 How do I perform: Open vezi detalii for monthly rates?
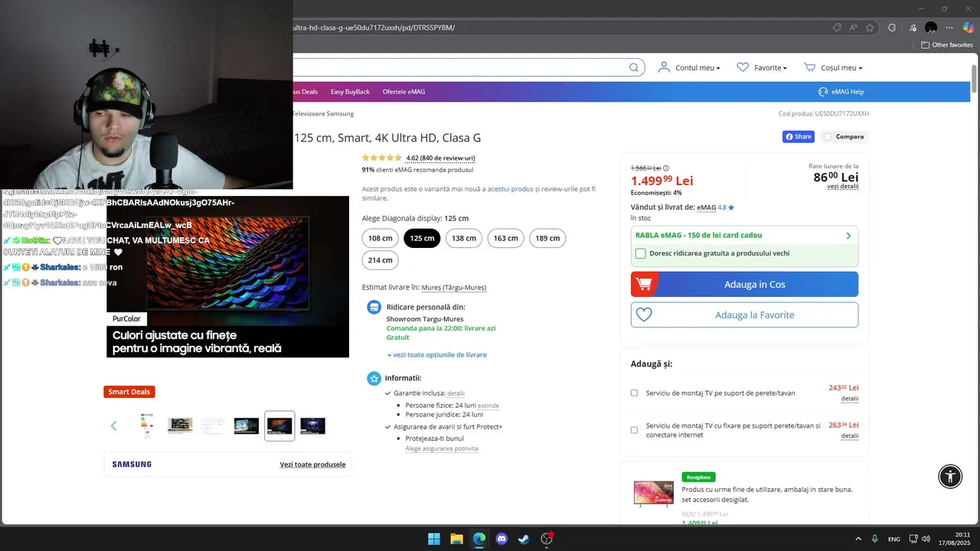[x=842, y=186]
